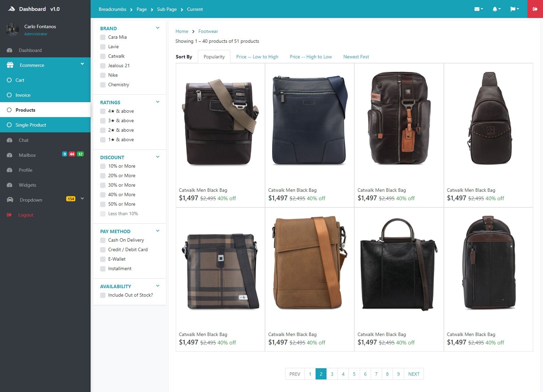Click the Widgets sidebar icon
The height and width of the screenshot is (392, 543).
[10, 185]
